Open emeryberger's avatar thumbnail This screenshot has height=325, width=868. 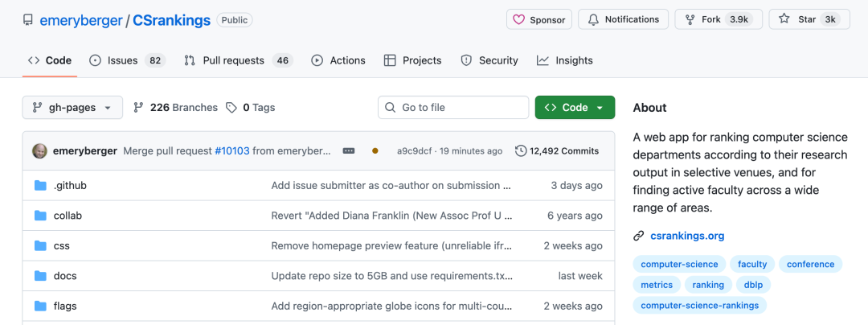39,151
